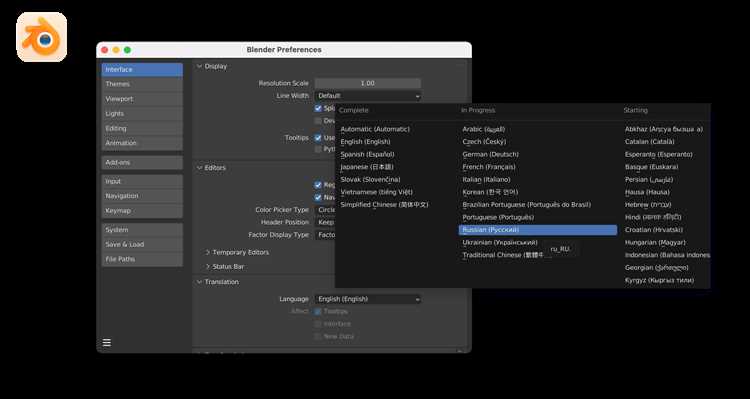Select Spanish (Español) language
750x399 pixels.
pyautogui.click(x=367, y=155)
